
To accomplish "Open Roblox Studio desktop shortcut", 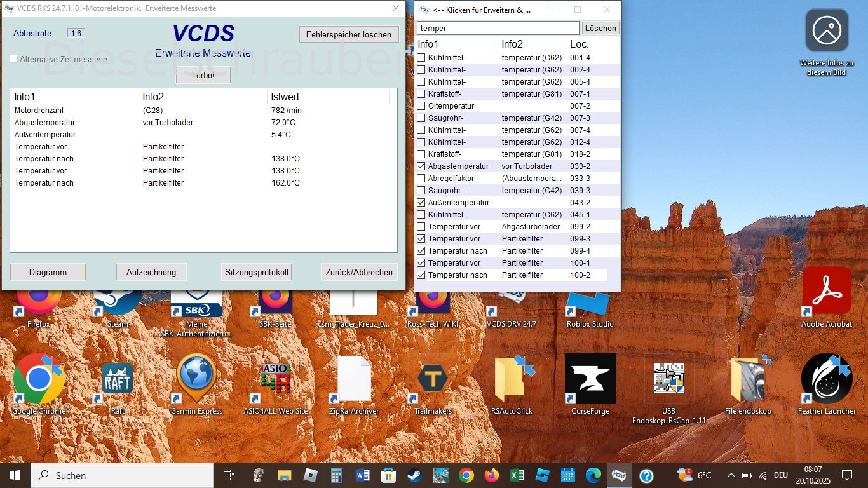I will [590, 304].
